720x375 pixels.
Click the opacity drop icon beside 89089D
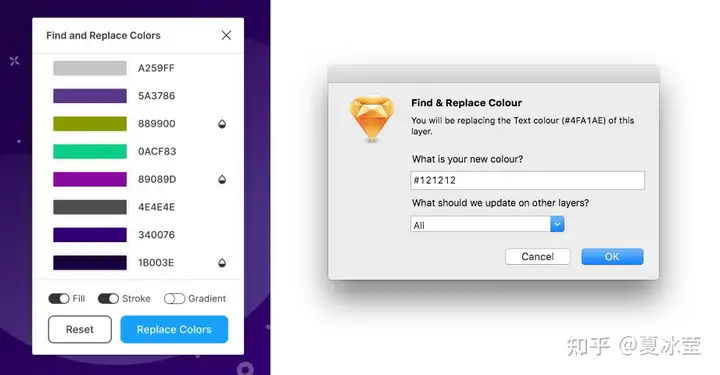click(222, 179)
